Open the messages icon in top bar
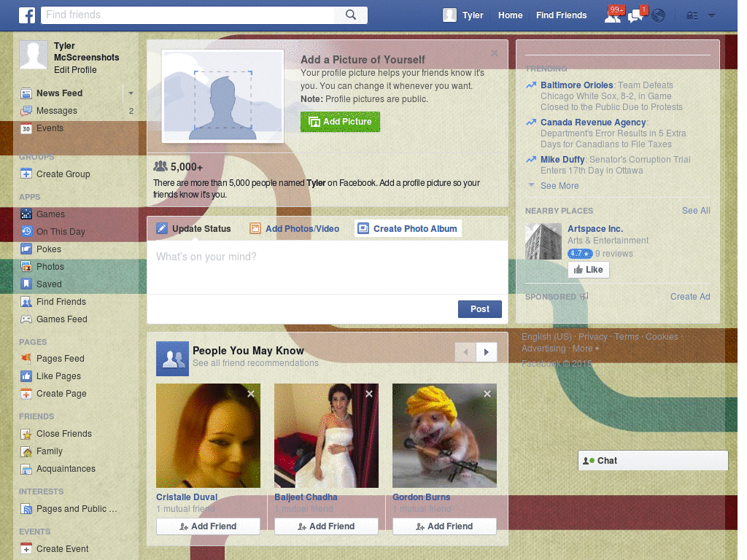 tap(635, 16)
